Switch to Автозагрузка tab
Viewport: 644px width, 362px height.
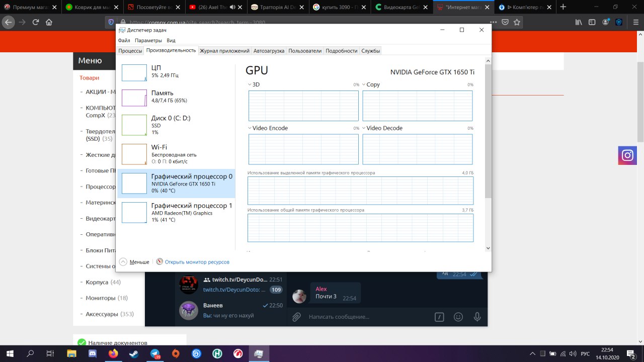tap(269, 51)
